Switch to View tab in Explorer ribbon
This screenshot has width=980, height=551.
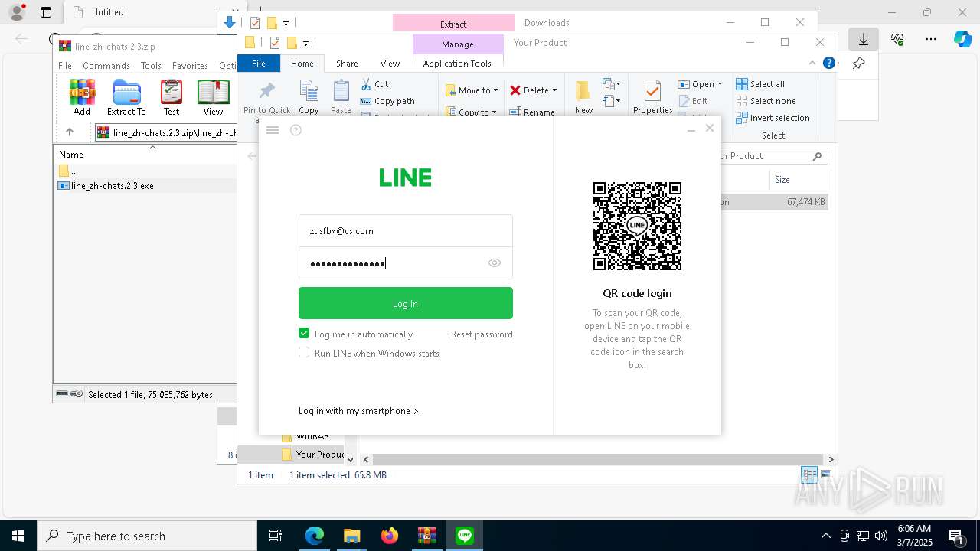pyautogui.click(x=390, y=64)
